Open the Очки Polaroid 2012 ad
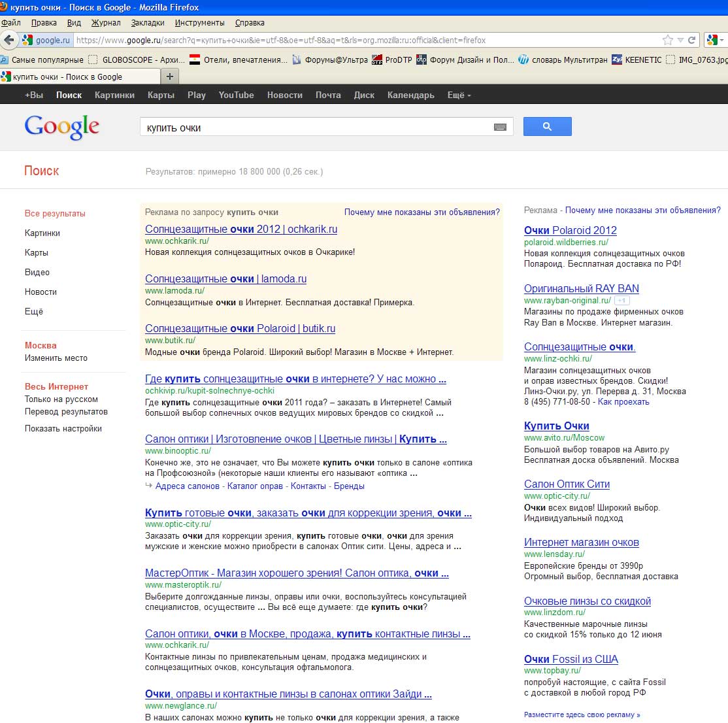 [570, 230]
